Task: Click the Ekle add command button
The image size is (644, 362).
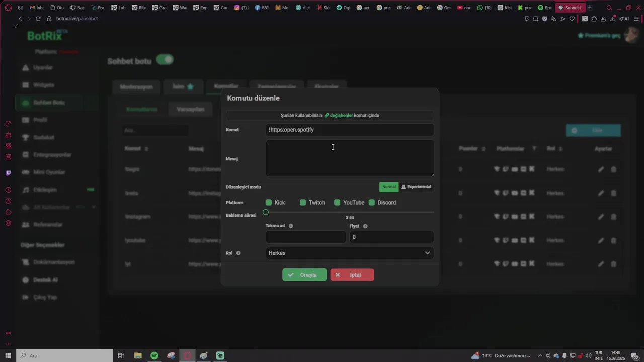Action: coord(593,130)
